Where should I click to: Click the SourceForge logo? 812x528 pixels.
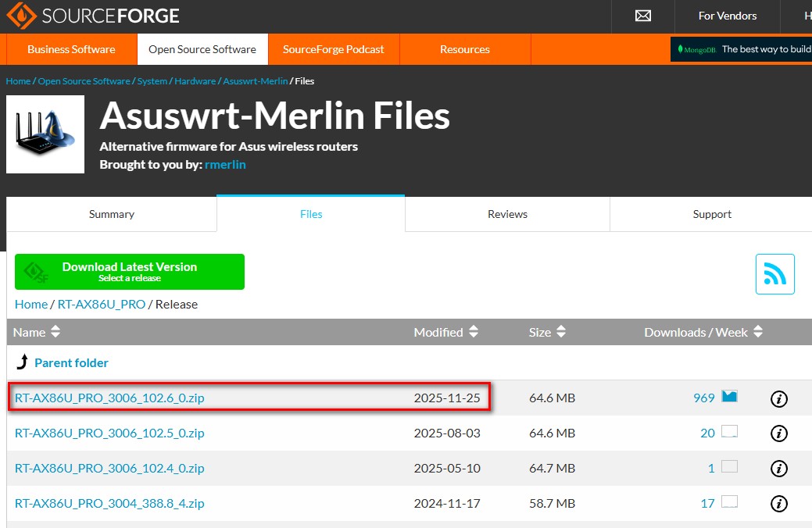click(x=93, y=16)
